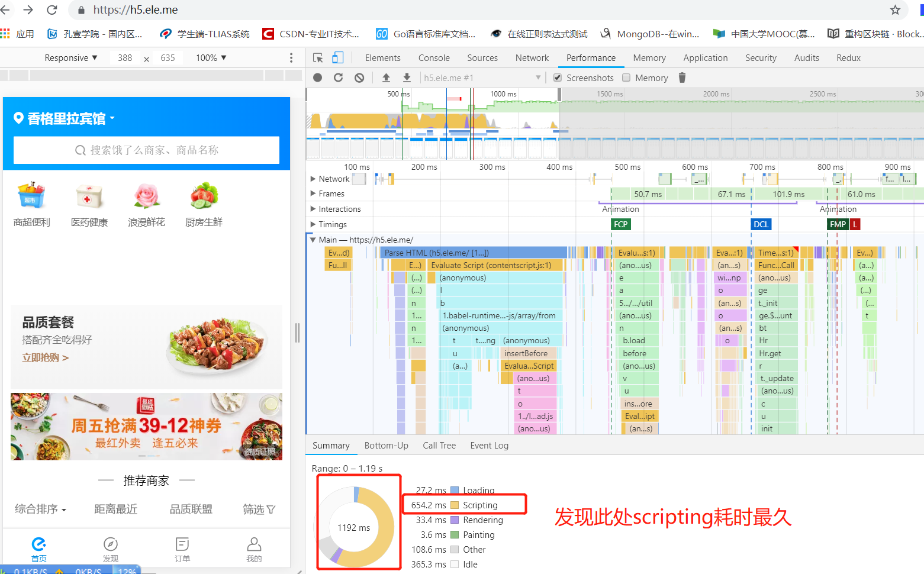Collapse the Main thread section
924x574 pixels.
[313, 240]
